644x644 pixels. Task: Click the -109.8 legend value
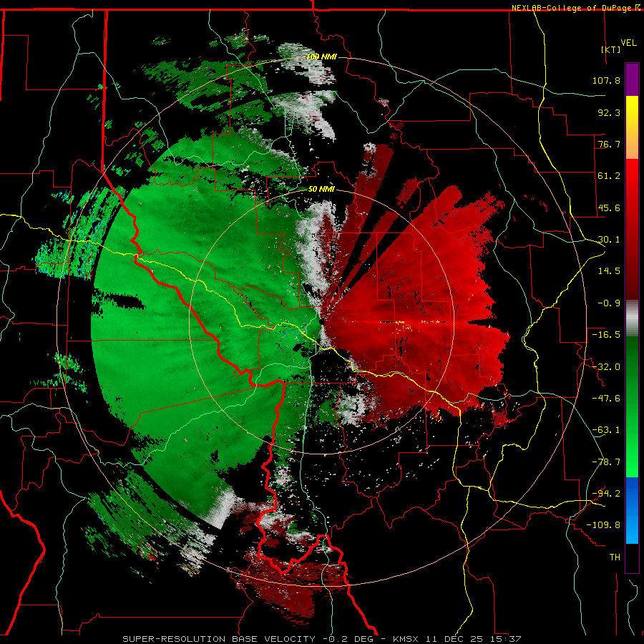[603, 525]
